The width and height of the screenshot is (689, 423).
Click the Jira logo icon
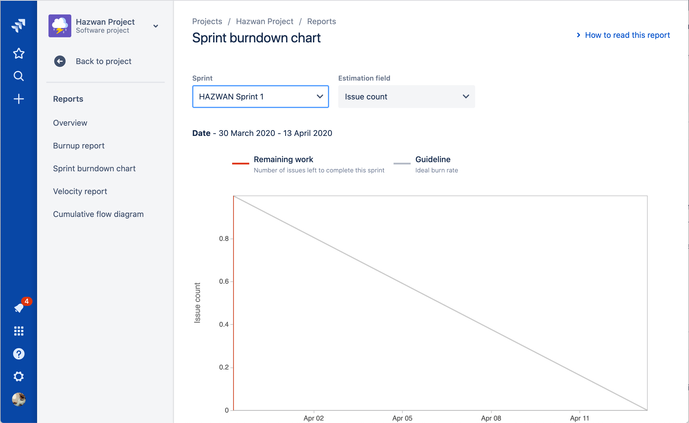[x=18, y=26]
